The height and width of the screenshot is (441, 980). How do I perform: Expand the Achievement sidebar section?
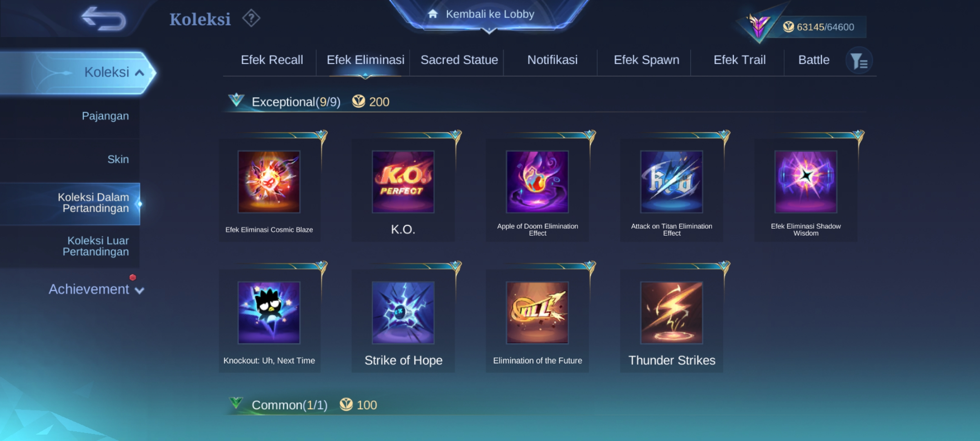(96, 289)
